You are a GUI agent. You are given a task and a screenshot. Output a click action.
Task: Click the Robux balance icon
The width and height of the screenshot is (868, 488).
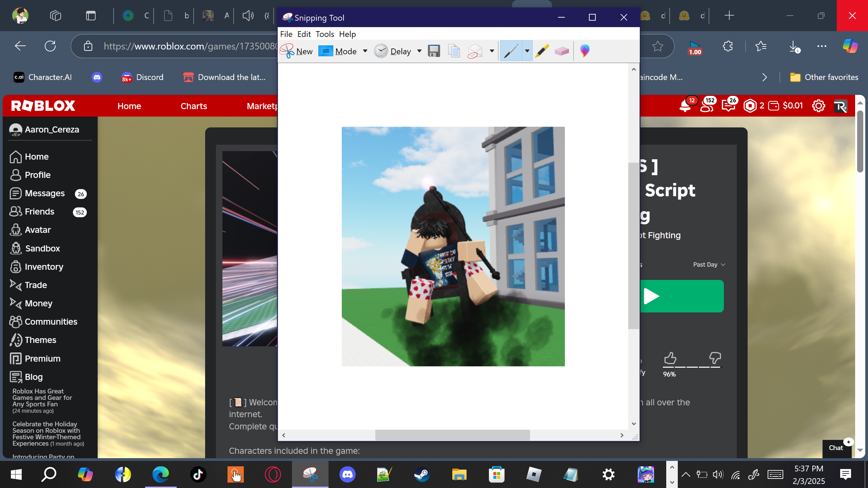750,106
